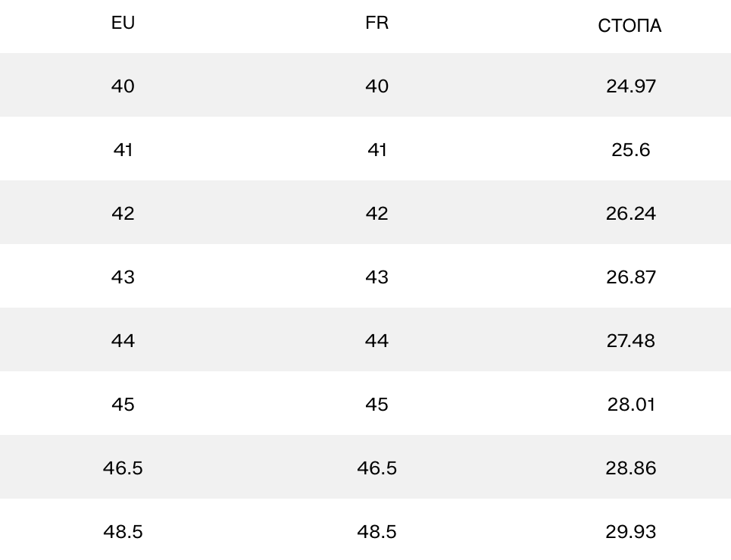
Task: Click the 26.24 foot length value
Action: point(630,214)
